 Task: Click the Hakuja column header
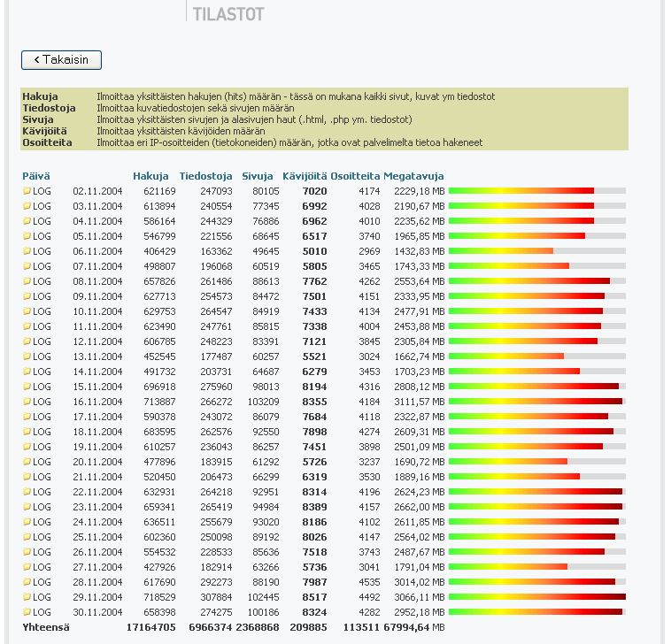pos(150,176)
